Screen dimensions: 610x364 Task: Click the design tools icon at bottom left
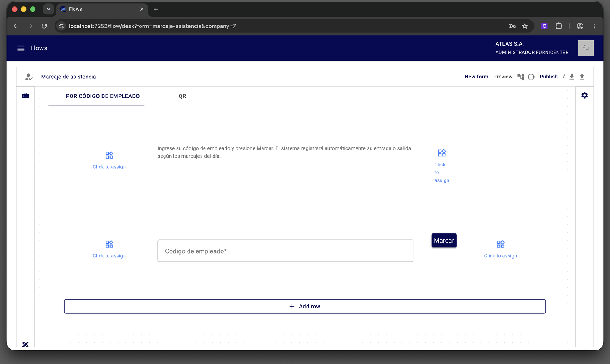pos(26,344)
